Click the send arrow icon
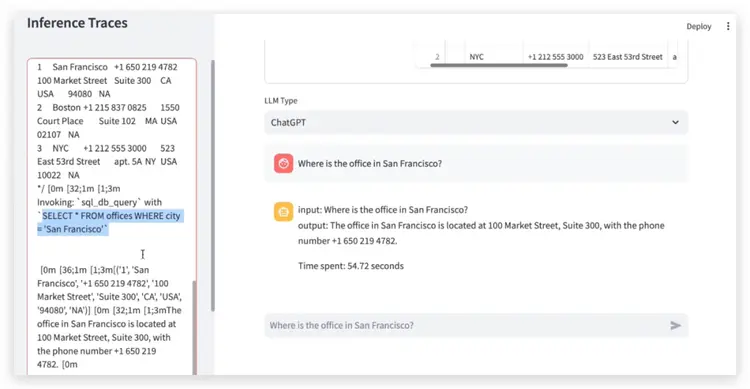Screen dimensions: 750x389 click(675, 325)
